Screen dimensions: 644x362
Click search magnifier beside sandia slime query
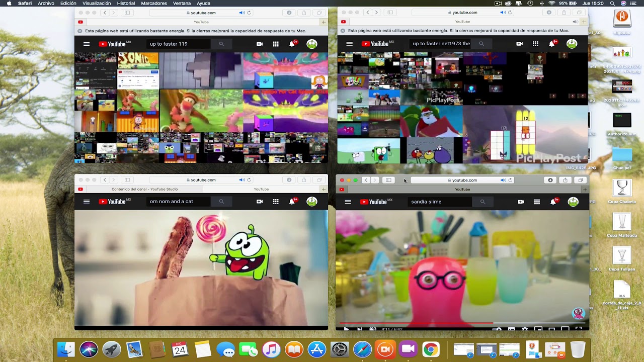[482, 202]
